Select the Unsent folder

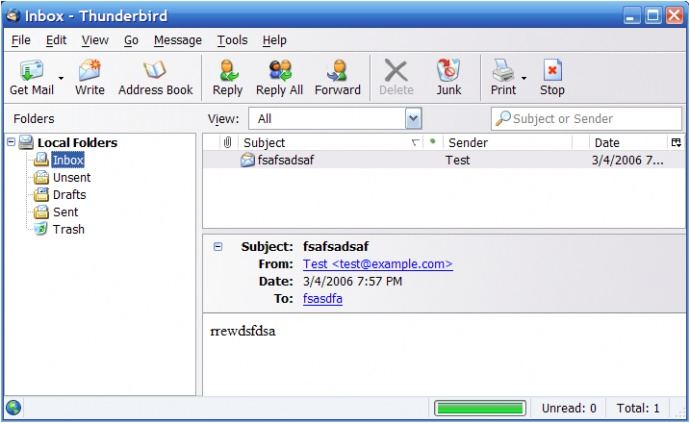coord(71,177)
